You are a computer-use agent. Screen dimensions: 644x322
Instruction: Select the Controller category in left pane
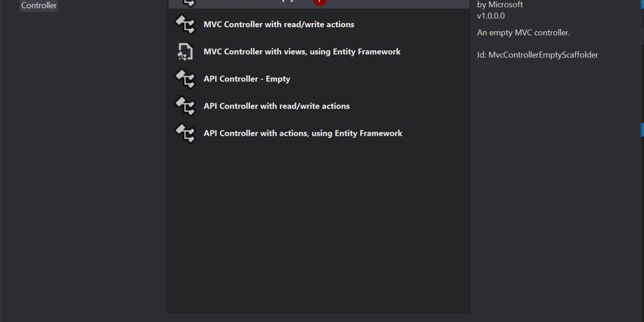coord(39,6)
